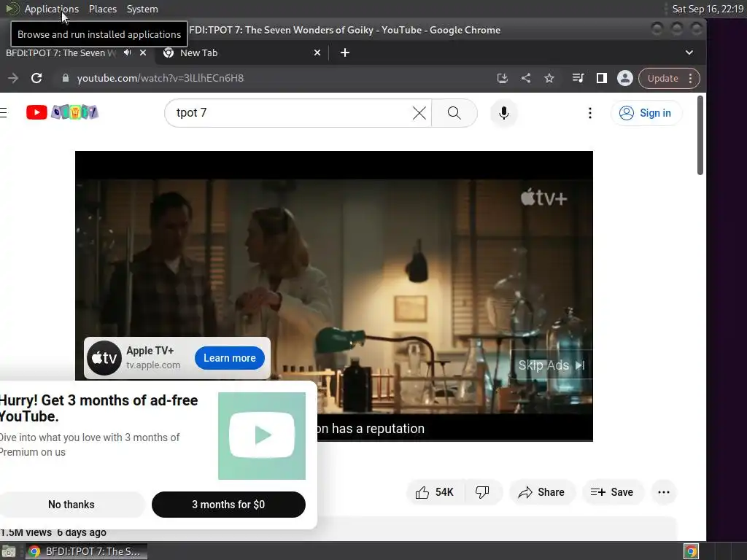Click the Premium promo play image
The image size is (747, 560).
262,436
